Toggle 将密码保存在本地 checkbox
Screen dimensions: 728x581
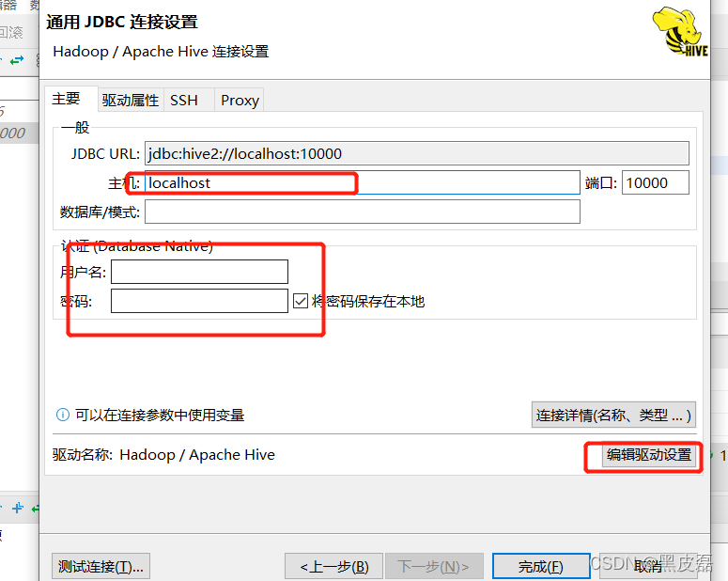click(x=301, y=301)
